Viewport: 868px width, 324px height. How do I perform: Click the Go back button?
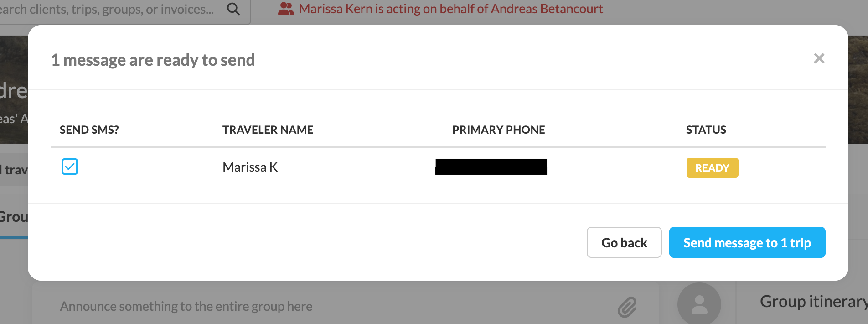pos(624,242)
